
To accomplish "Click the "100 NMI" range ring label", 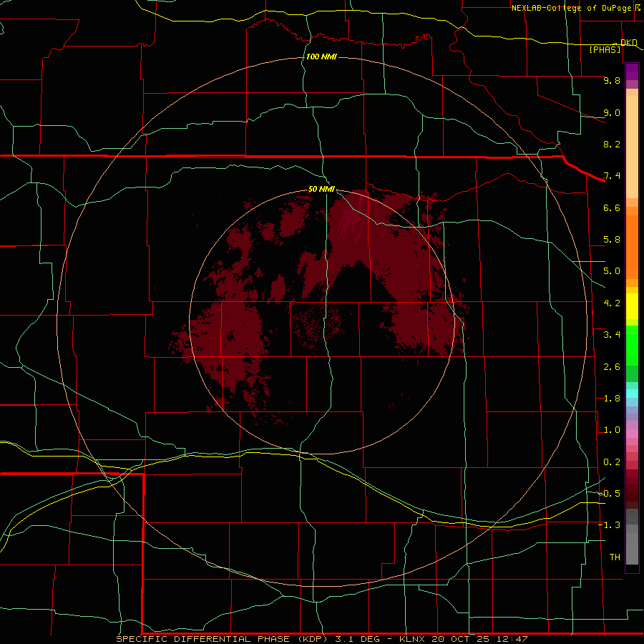I will (x=321, y=57).
